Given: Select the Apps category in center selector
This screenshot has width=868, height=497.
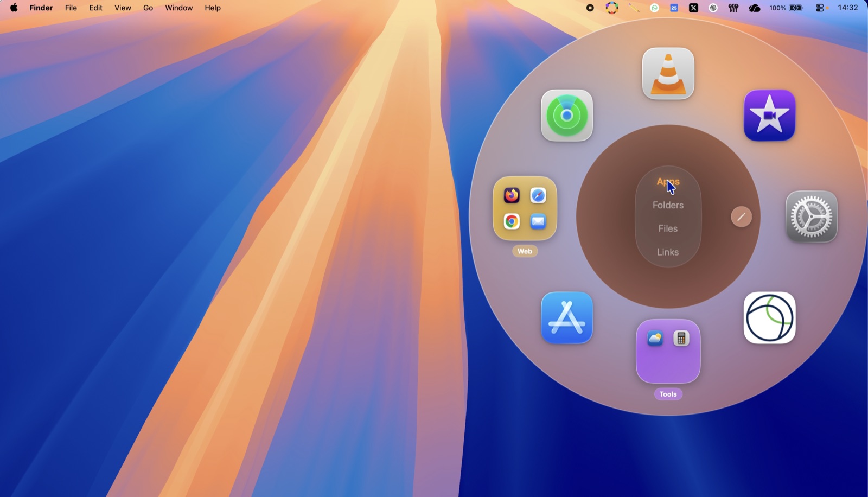Looking at the screenshot, I should [x=668, y=182].
